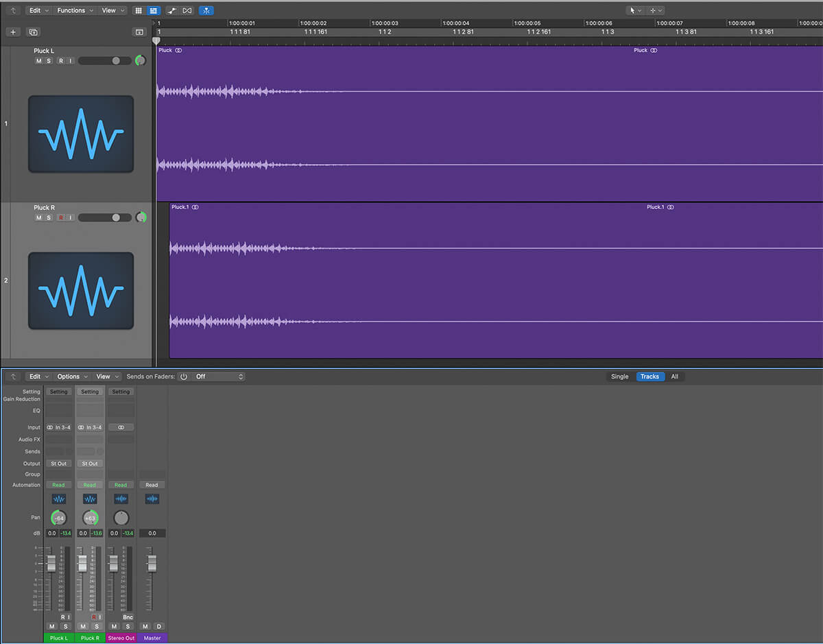The image size is (823, 644).
Task: Mute the Pluck L track in header
Action: 39,61
